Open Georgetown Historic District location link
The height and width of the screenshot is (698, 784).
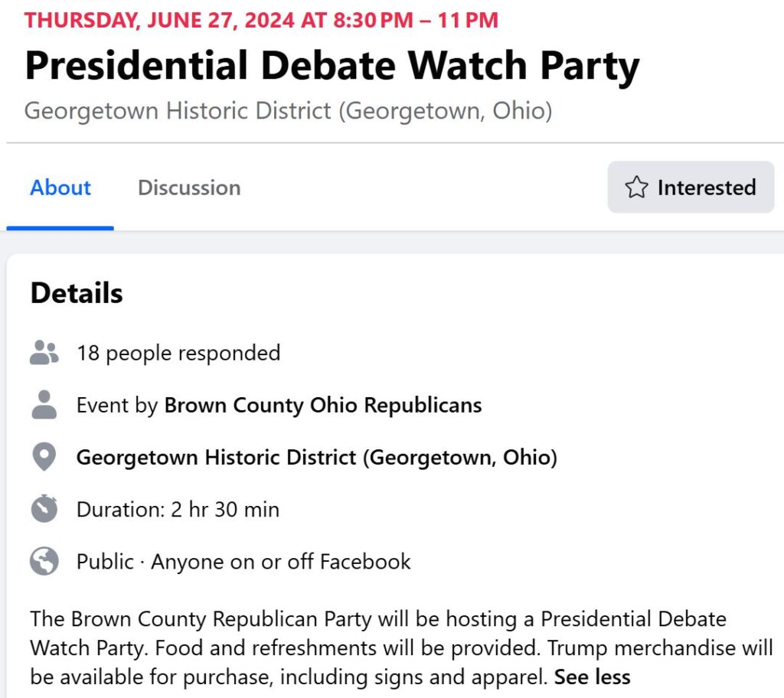(x=316, y=458)
